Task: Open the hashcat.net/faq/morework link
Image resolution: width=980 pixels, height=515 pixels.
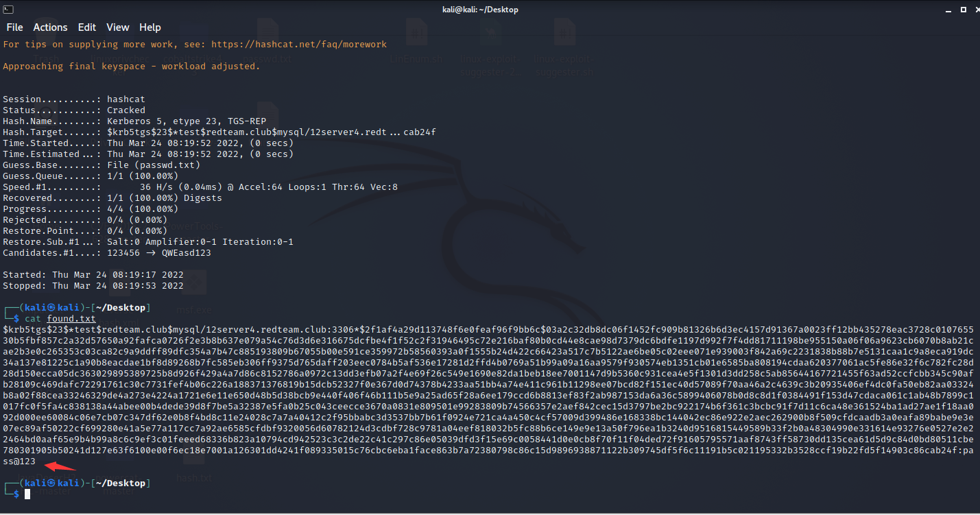Action: tap(299, 44)
